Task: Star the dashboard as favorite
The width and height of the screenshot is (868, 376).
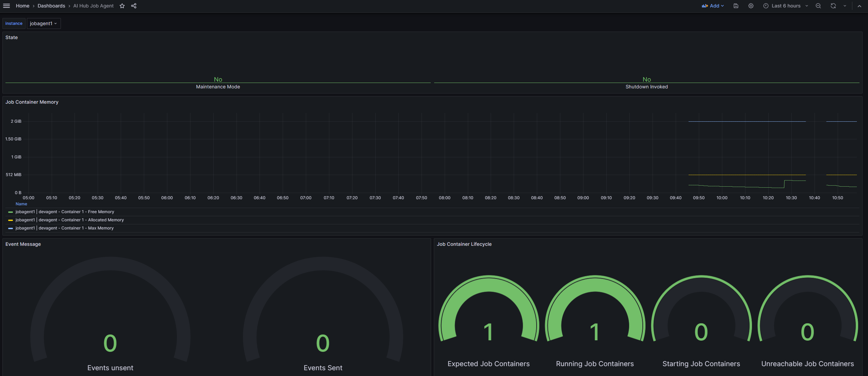Action: (122, 6)
